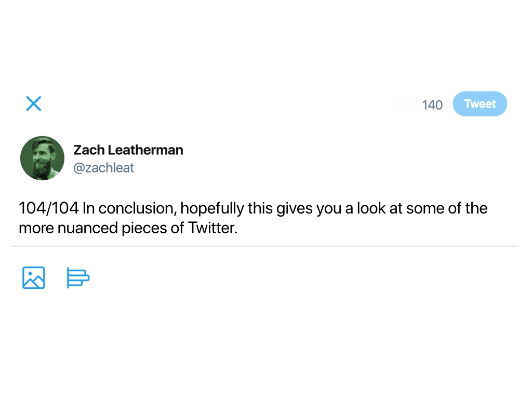
Task: Close the tweet composer with the X icon
Action: [x=34, y=104]
